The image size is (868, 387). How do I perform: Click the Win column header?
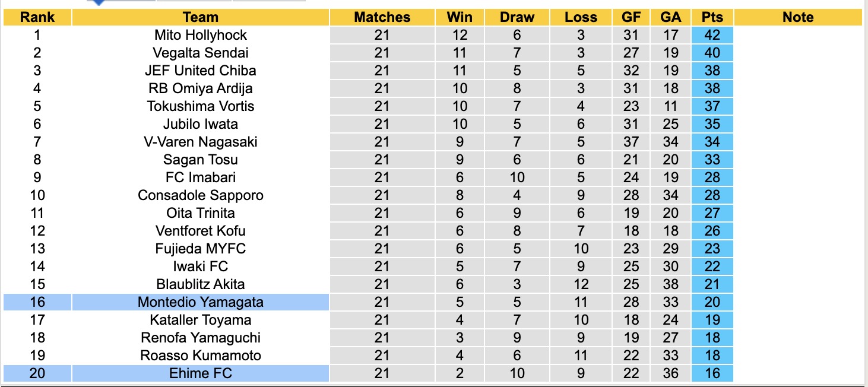click(460, 17)
